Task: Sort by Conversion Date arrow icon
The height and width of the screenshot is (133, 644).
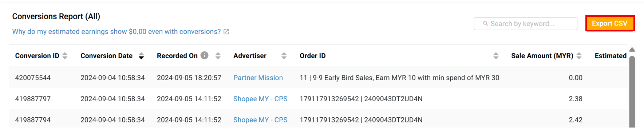Action: [141, 56]
